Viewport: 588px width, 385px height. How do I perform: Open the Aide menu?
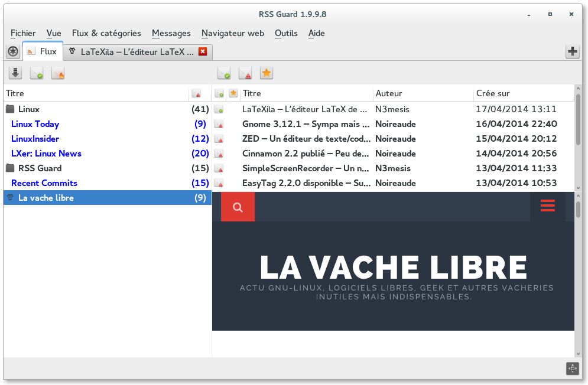tap(317, 33)
